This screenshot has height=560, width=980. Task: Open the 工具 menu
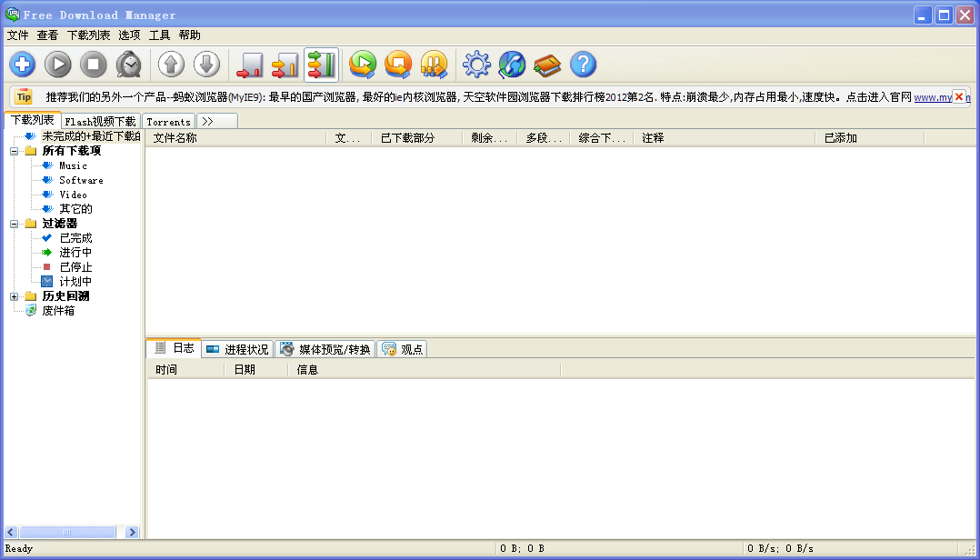[159, 35]
